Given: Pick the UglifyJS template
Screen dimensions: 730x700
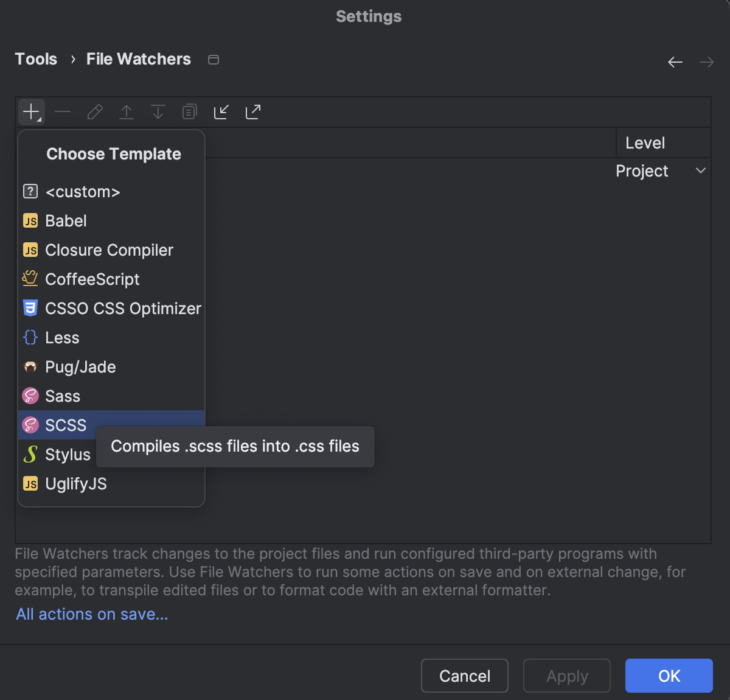Looking at the screenshot, I should point(75,483).
